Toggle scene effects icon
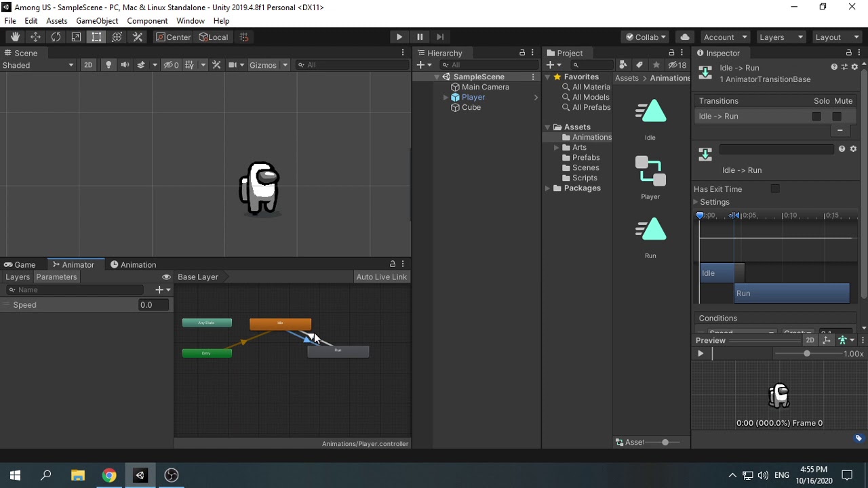868x488 pixels. click(x=141, y=65)
